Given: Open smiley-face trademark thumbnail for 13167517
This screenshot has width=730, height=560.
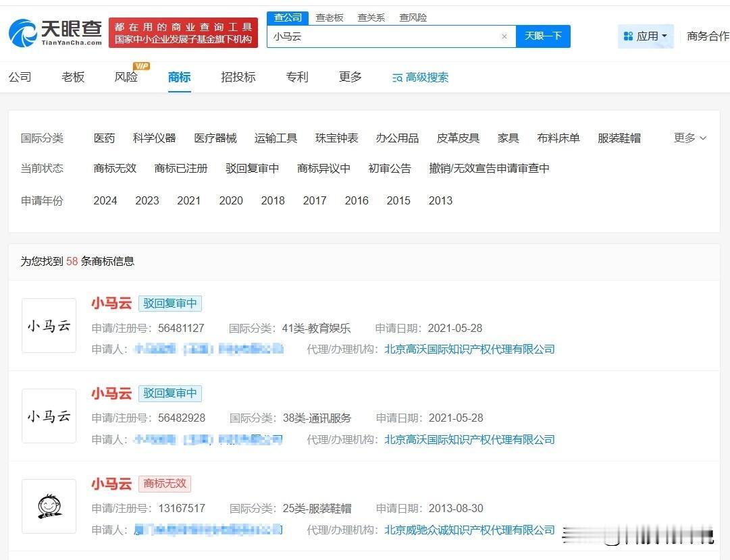Looking at the screenshot, I should pos(49,506).
